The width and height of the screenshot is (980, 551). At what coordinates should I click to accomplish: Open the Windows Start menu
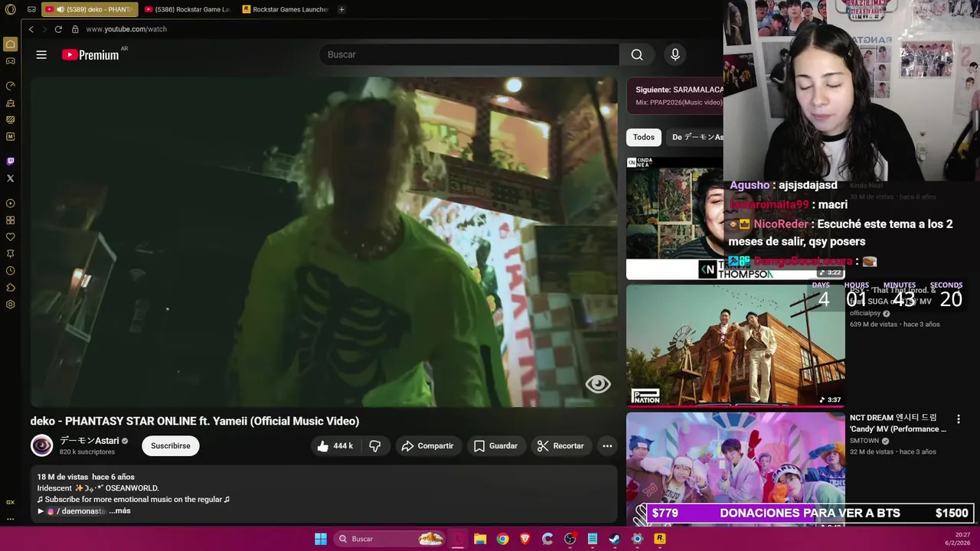point(321,539)
